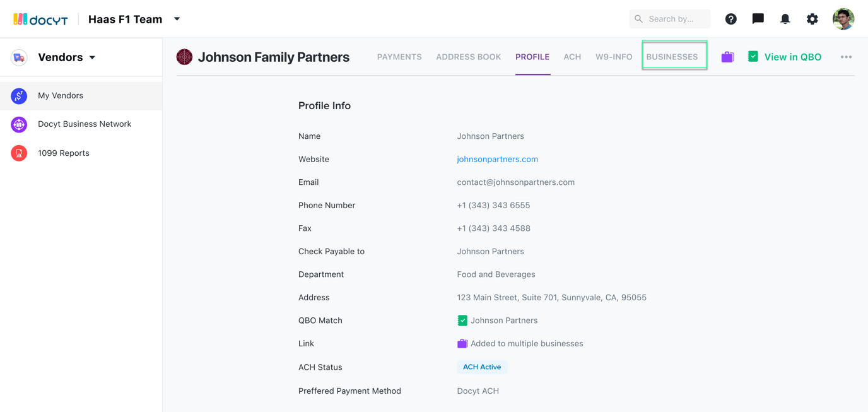Screen dimensions: 868x412
Task: Click the 1099 Reports icon
Action: click(x=19, y=153)
